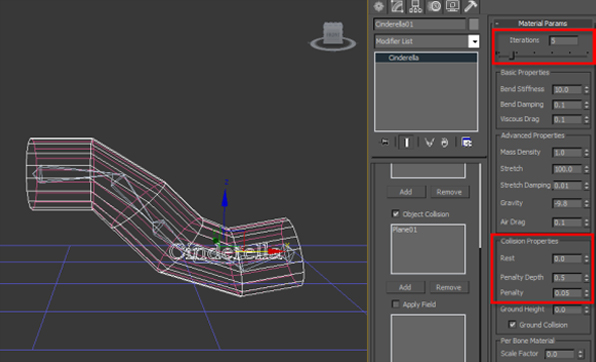Open Configure Modifier Sets icon

point(467,143)
